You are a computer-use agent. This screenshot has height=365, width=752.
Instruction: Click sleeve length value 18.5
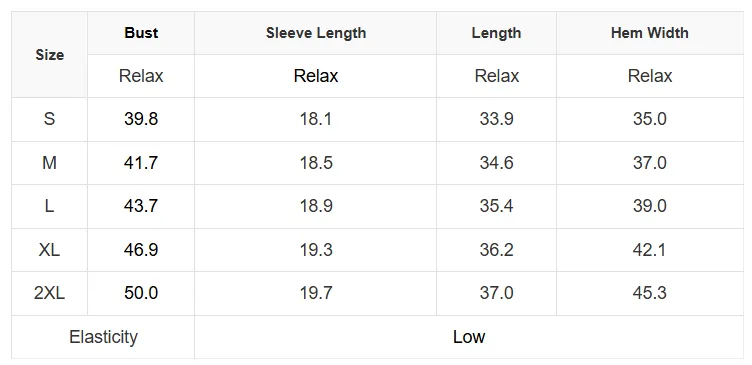316,163
